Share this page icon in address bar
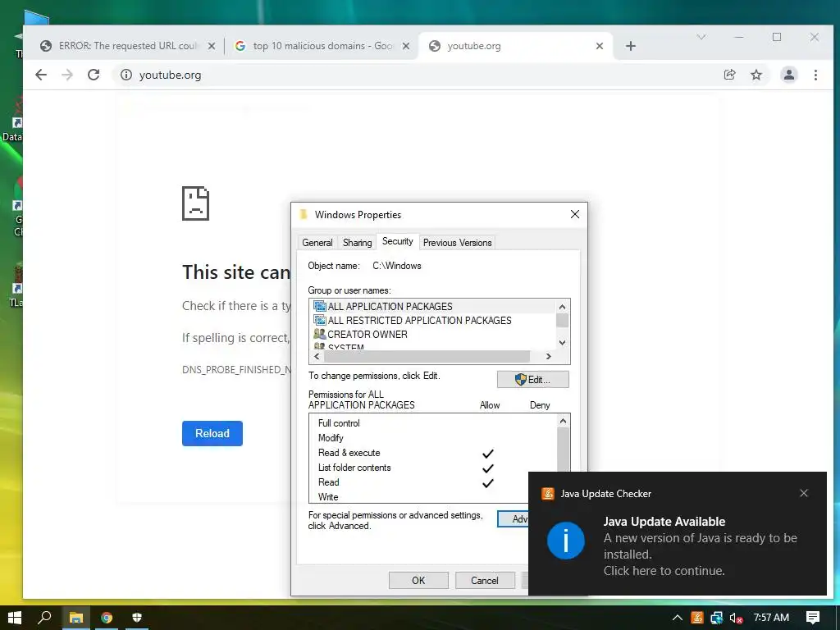Viewport: 840px width, 630px height. [x=729, y=75]
